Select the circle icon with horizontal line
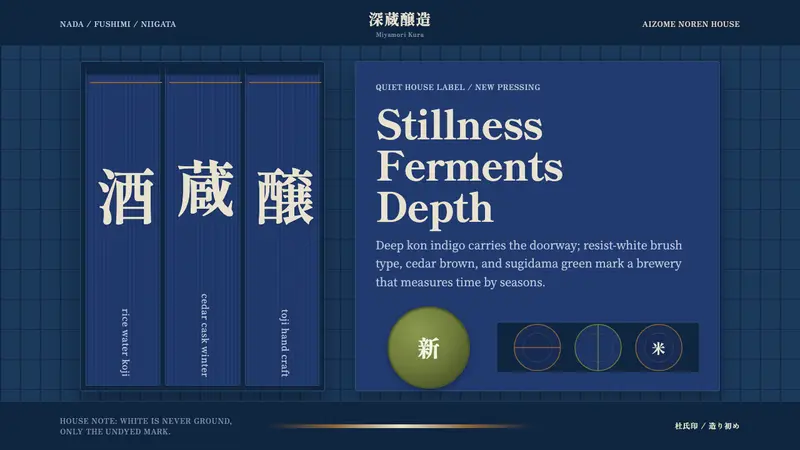 537,347
